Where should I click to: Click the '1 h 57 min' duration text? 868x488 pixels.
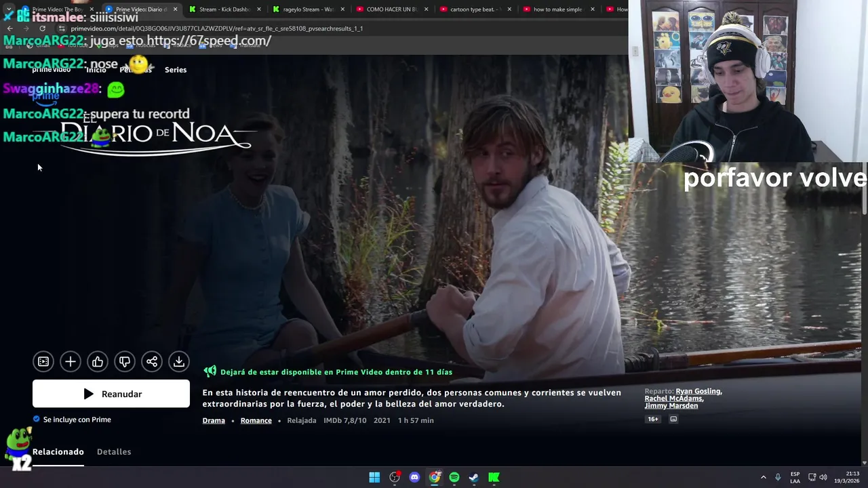(416, 420)
